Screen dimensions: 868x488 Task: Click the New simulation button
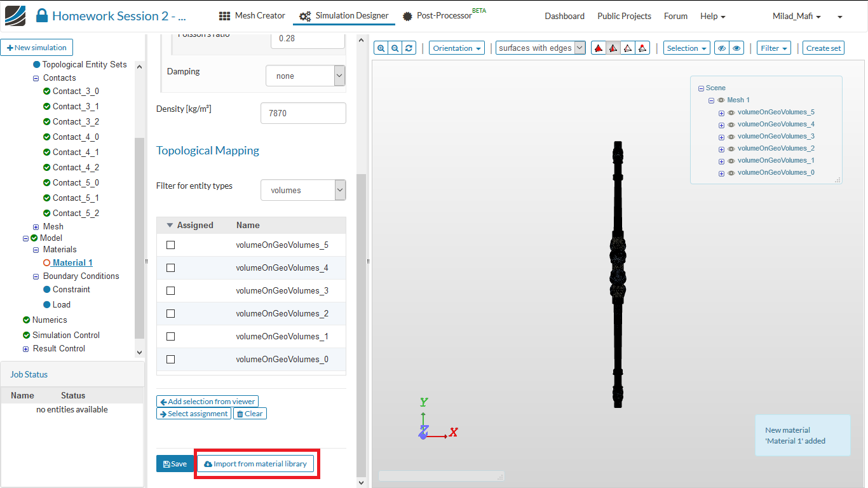pyautogui.click(x=37, y=48)
